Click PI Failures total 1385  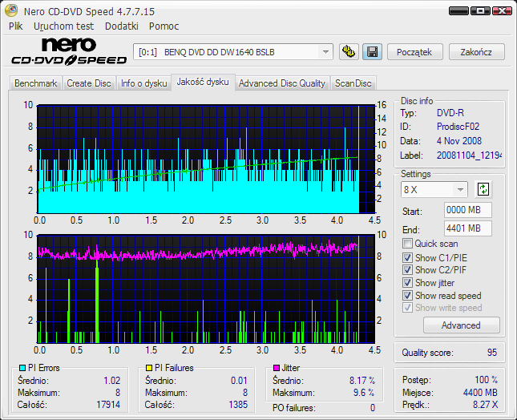coord(238,405)
